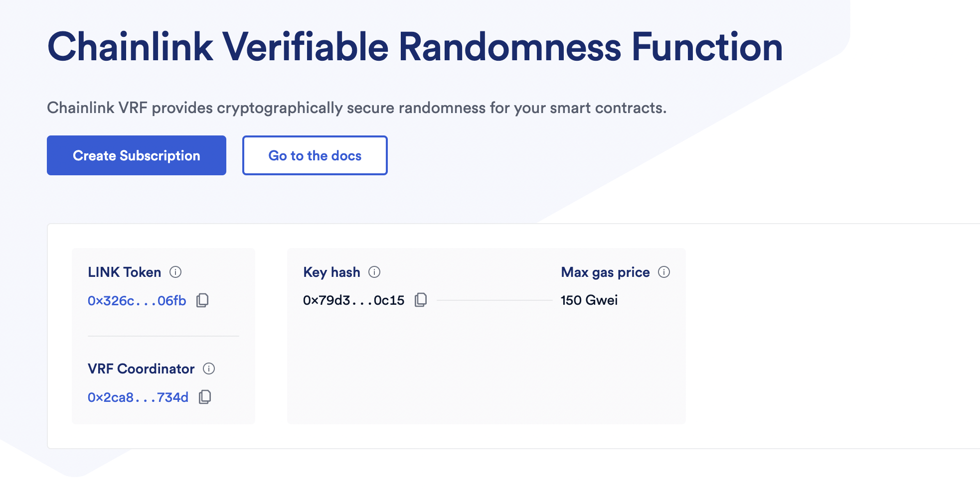Select the Key hash text 0x79d3...0c15
This screenshot has height=492, width=980.
click(354, 299)
